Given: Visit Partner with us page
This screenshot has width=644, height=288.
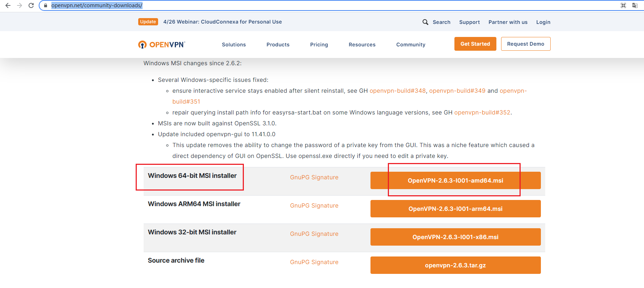Looking at the screenshot, I should (508, 22).
